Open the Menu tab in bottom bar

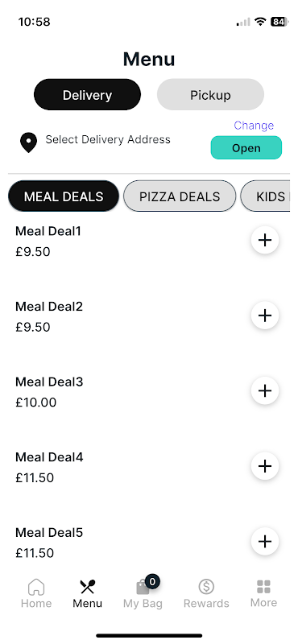point(87,593)
